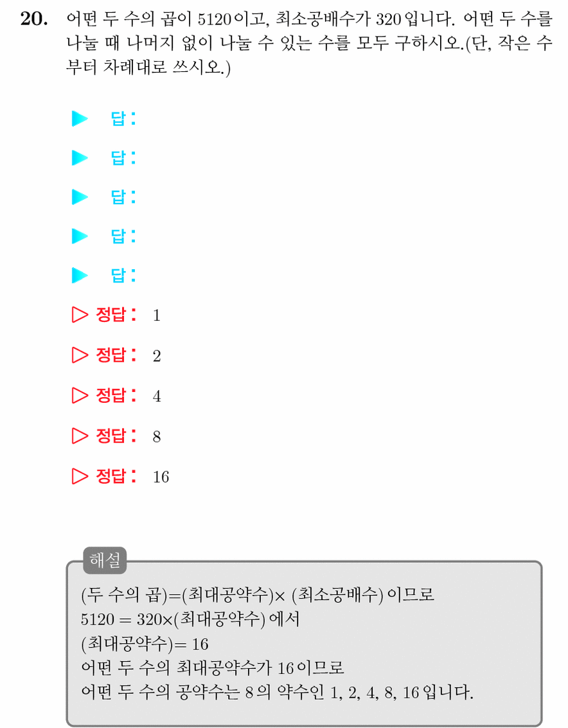Screen dimensions: 568x728
Task: Click the first blue 답: answer blank
Action: [x=123, y=118]
